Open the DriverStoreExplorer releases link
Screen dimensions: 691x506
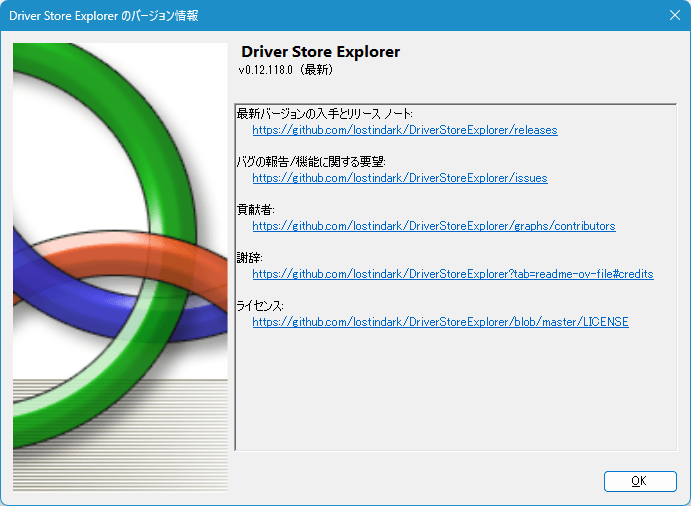405,130
